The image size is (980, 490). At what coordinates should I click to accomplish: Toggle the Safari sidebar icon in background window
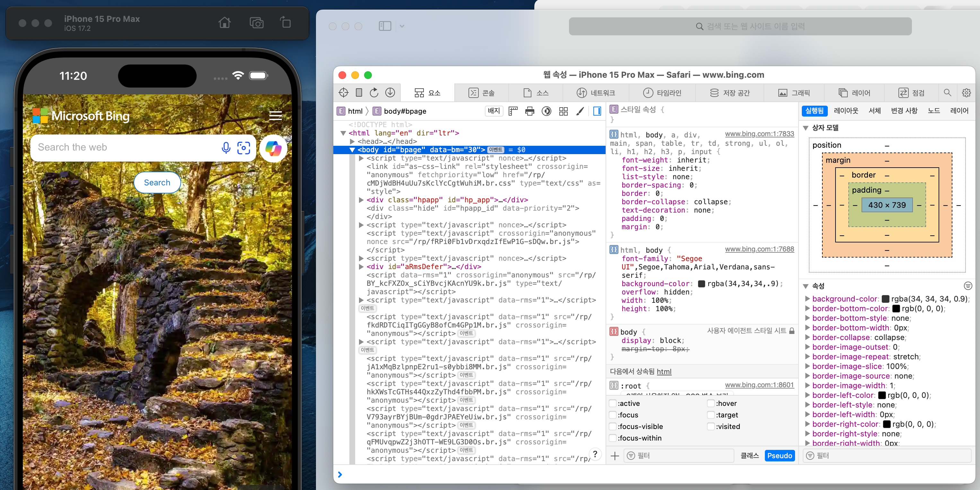pos(385,26)
